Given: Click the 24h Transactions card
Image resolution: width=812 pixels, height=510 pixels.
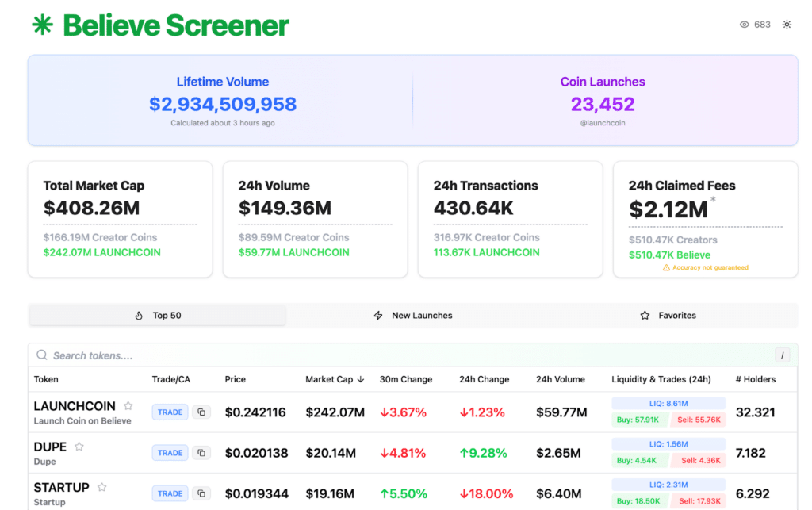Looking at the screenshot, I should point(511,219).
